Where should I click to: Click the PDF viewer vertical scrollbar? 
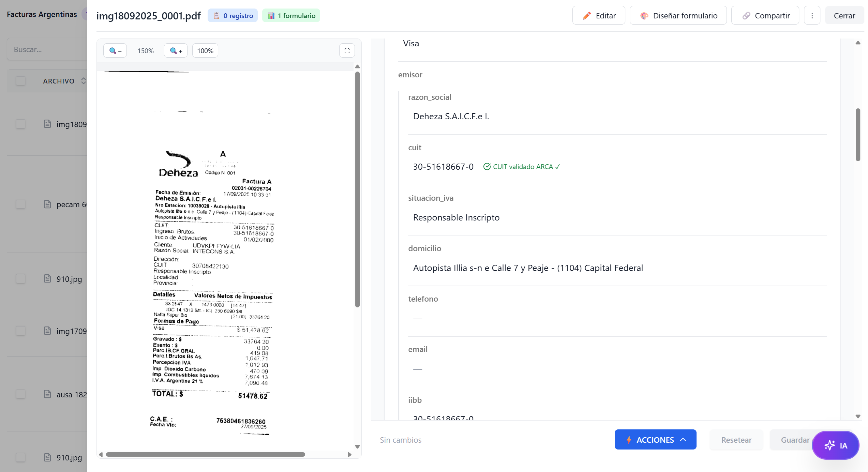[357, 189]
